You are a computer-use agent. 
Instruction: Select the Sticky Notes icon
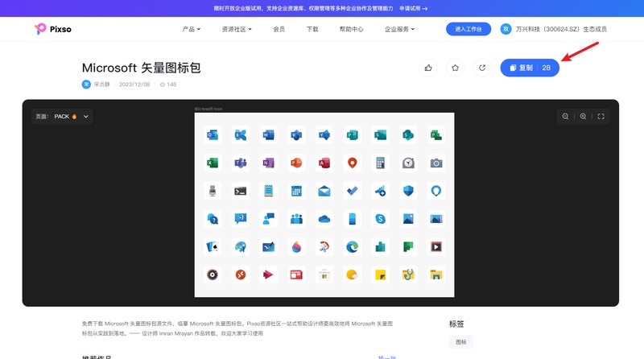coord(380,274)
